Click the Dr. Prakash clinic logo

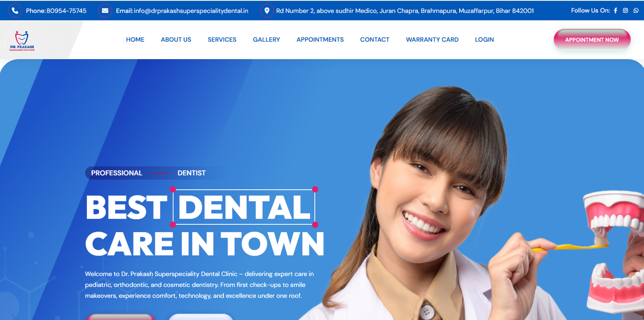22,41
